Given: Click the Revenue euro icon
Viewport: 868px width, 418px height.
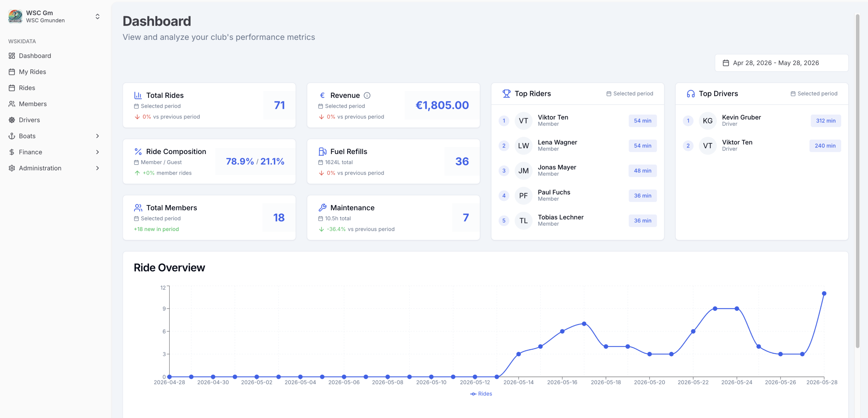Looking at the screenshot, I should [322, 95].
